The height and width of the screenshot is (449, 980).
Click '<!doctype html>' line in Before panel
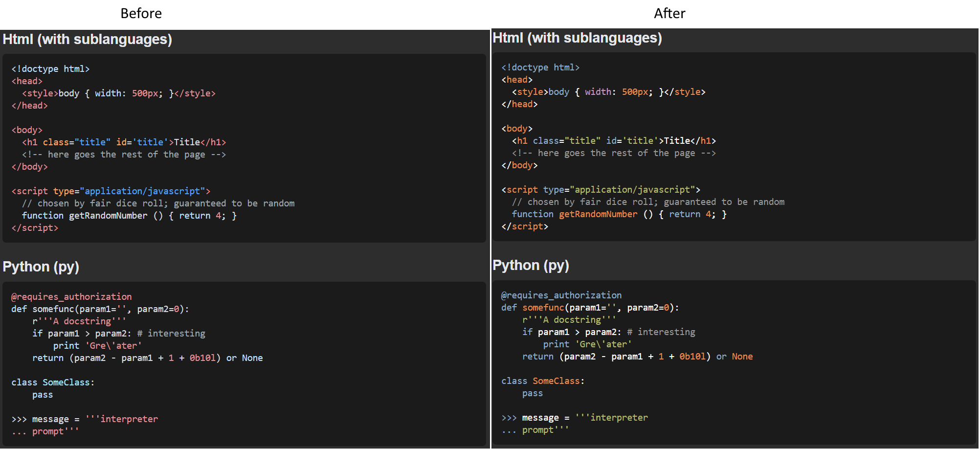(50, 69)
